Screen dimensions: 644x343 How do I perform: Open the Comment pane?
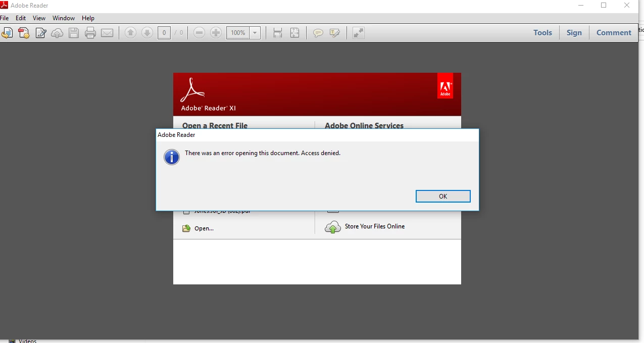pos(614,32)
